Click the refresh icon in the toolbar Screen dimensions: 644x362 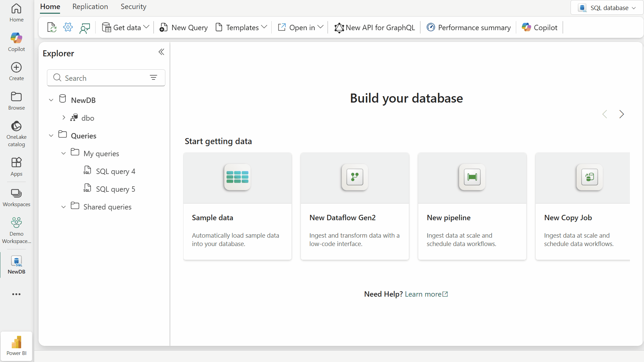(51, 27)
